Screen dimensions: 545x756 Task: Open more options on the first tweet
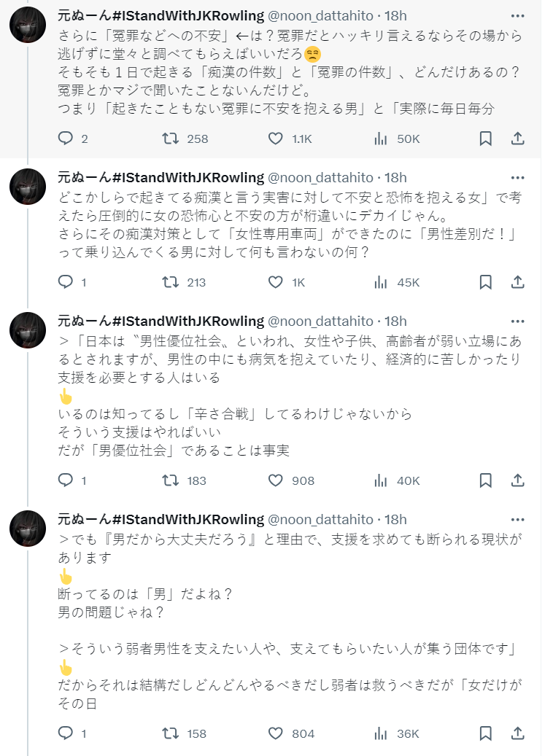[517, 15]
